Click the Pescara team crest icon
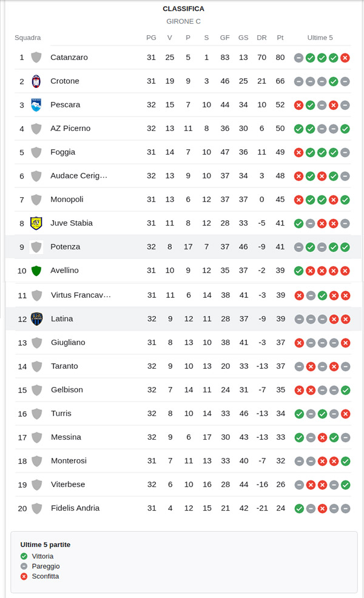Image resolution: width=364 pixels, height=598 pixels. (x=36, y=105)
